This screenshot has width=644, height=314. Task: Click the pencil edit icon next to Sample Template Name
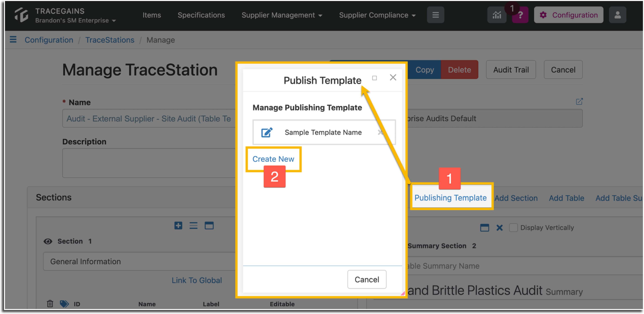pyautogui.click(x=267, y=132)
